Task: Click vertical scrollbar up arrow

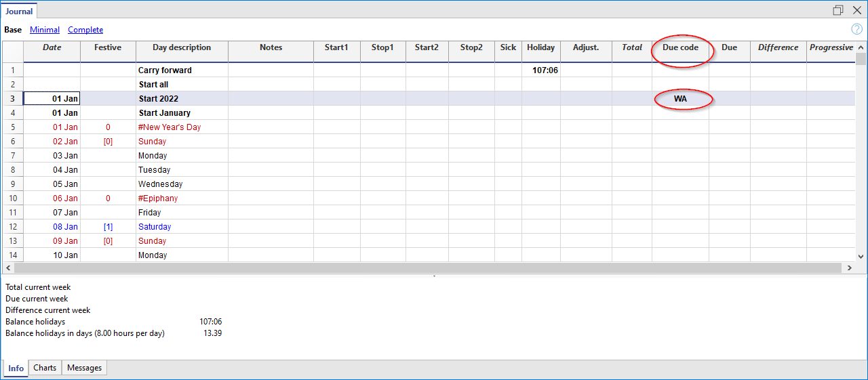Action: pos(861,47)
